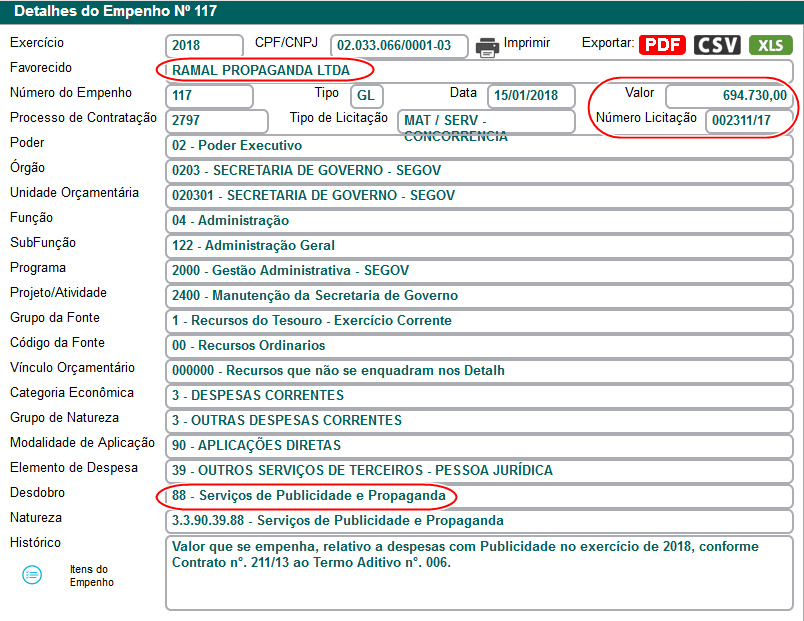Export details as PDF
The width and height of the screenshot is (804, 621).
click(x=662, y=45)
